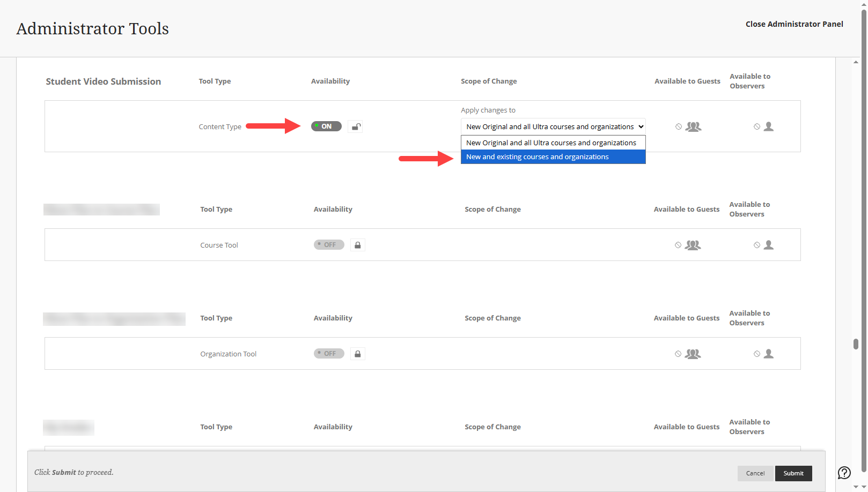The image size is (868, 492).
Task: Click the lock icon for Course Tool
Action: [x=358, y=245]
